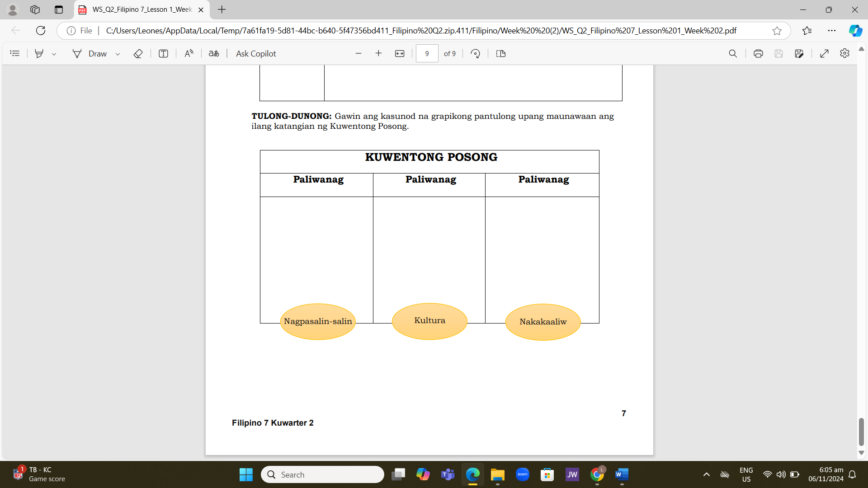Expand the highlight color options arrow
Screen dimensions: 868x488
[x=54, y=54]
